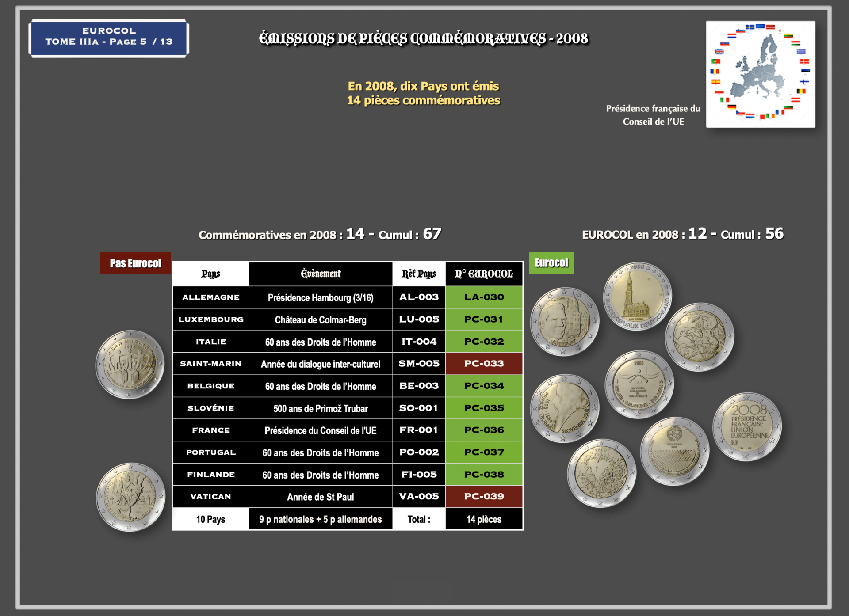This screenshot has height=616, width=849.
Task: Select the green LA-030 Eurocol cell
Action: 484,297
